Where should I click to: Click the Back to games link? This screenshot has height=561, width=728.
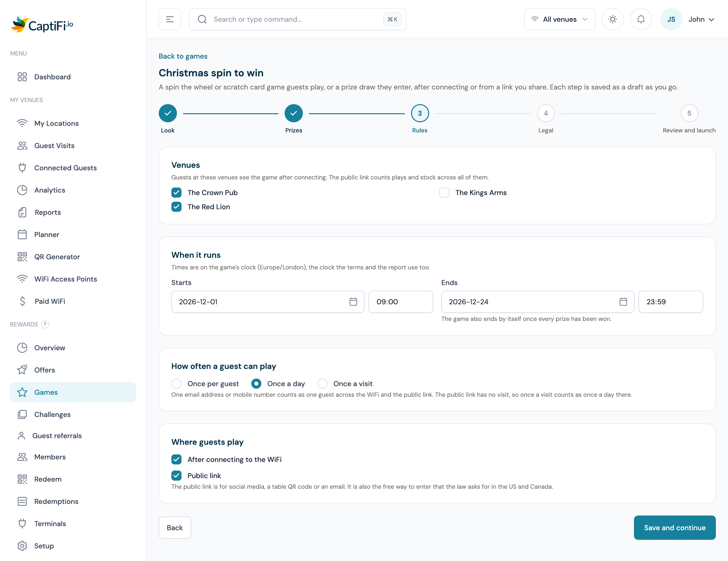click(x=183, y=56)
